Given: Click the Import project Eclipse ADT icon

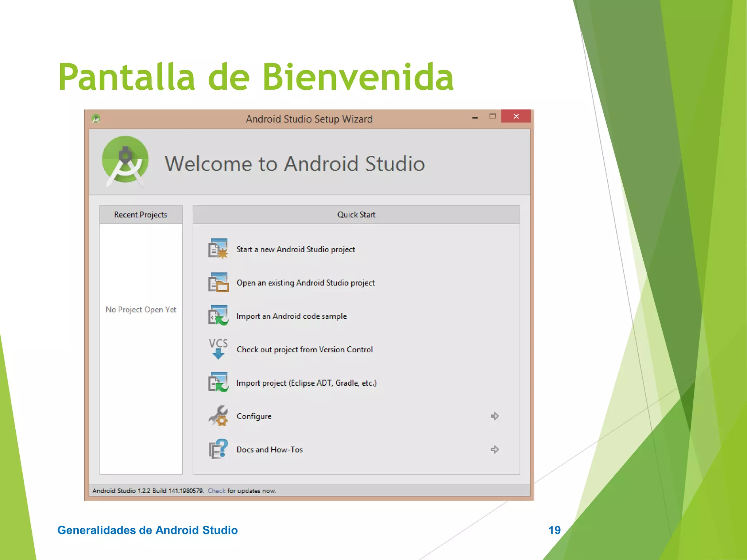Looking at the screenshot, I should pyautogui.click(x=218, y=382).
